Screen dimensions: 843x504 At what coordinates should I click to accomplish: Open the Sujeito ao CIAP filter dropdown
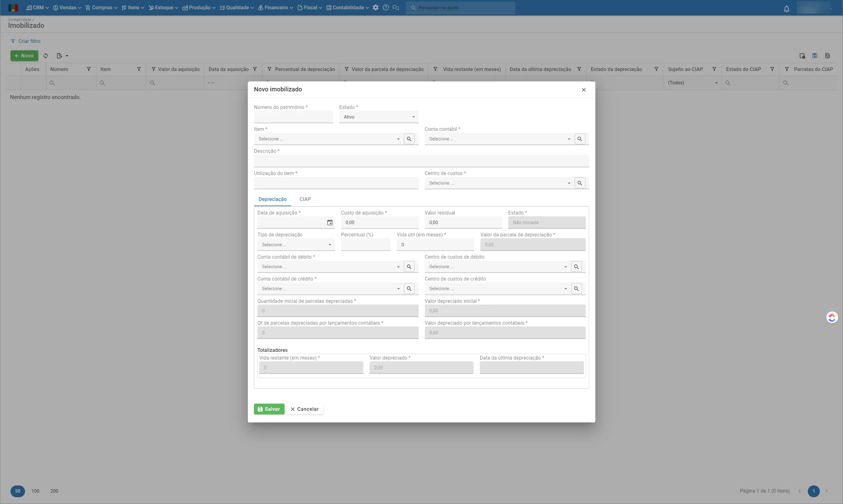(693, 83)
